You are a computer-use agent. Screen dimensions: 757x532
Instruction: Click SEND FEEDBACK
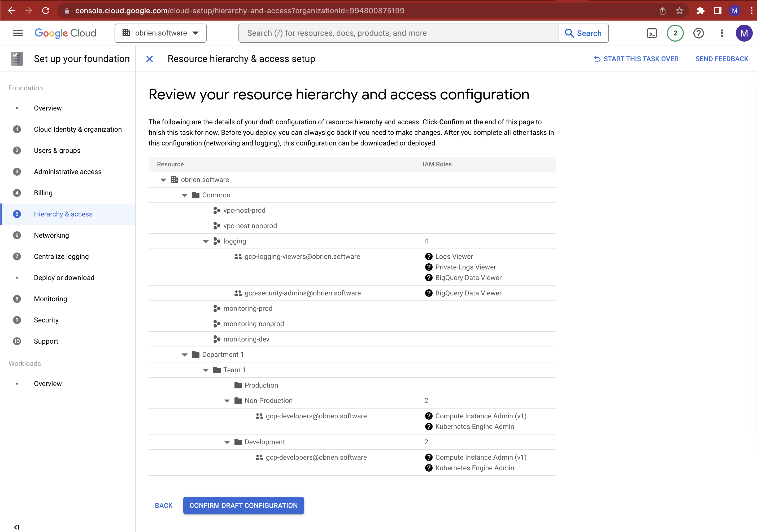[x=722, y=59]
